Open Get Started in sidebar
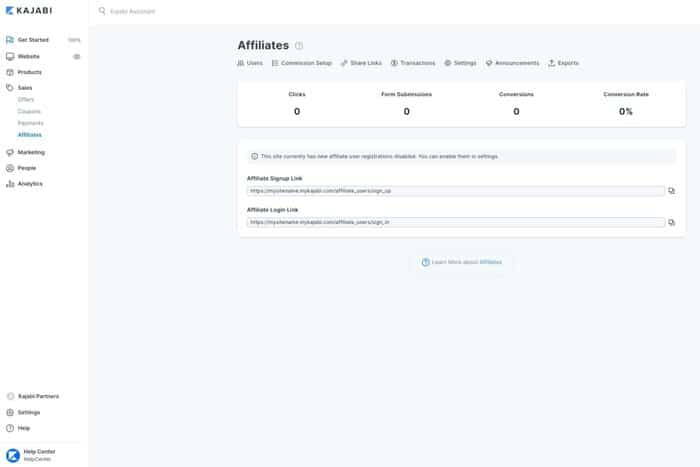Screen dimensions: 700x467 click(33, 40)
